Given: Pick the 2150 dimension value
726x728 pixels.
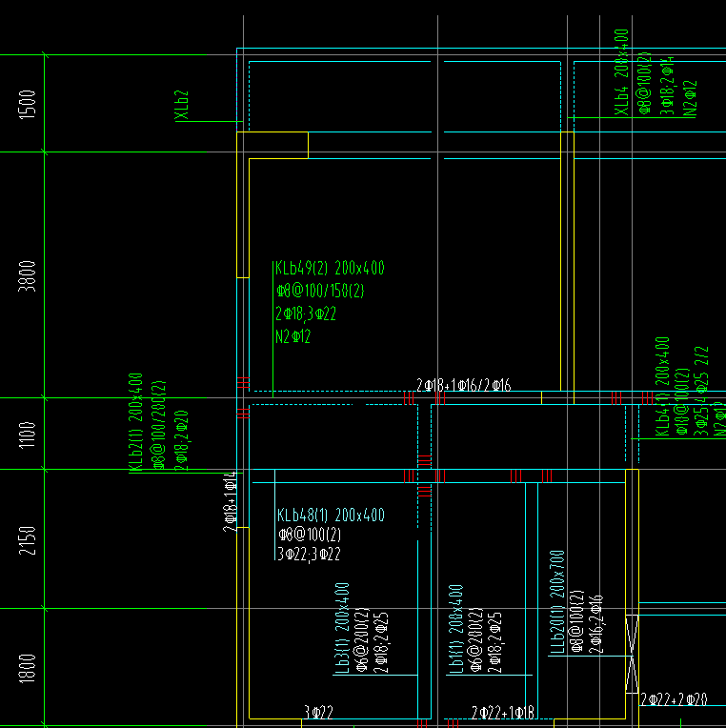Looking at the screenshot, I should [27, 540].
